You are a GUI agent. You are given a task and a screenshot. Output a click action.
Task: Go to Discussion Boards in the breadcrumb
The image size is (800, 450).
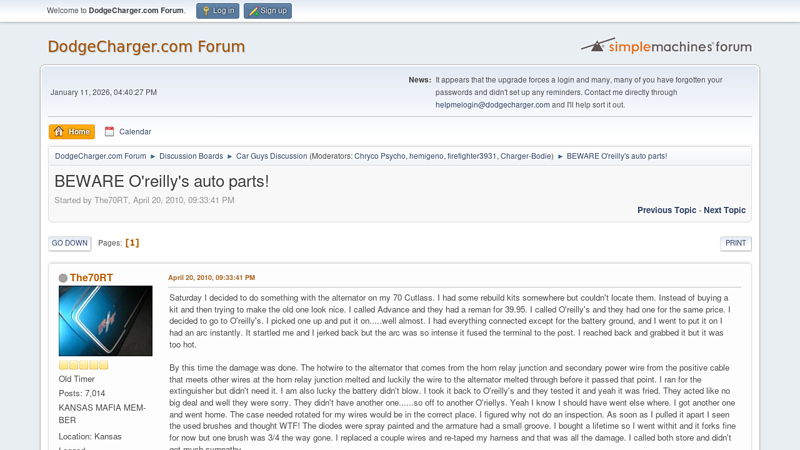point(191,156)
